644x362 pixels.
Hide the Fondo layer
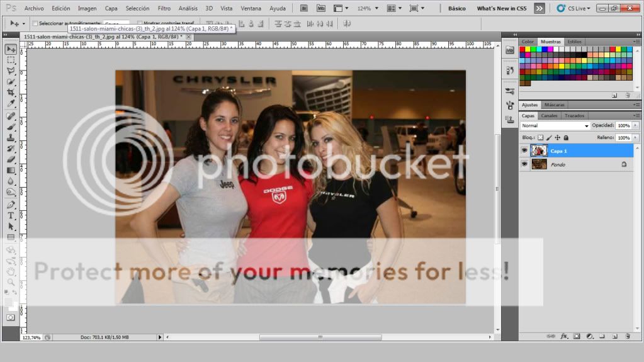click(524, 164)
